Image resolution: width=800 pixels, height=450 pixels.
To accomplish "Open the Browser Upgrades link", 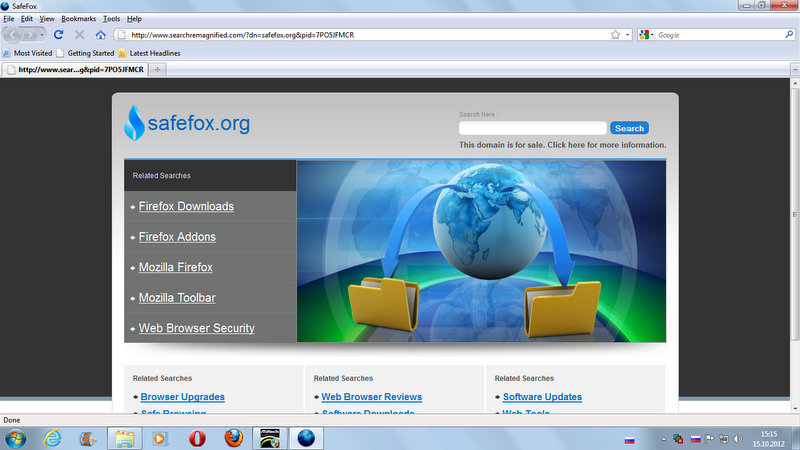I will point(183,396).
